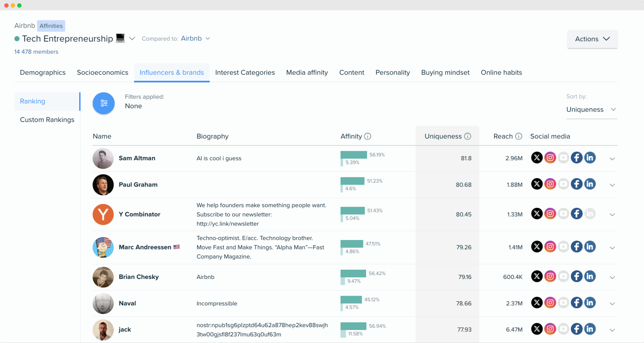Screen dimensions: 644x343
Task: Open jack's Facebook icon
Action: coord(577,329)
